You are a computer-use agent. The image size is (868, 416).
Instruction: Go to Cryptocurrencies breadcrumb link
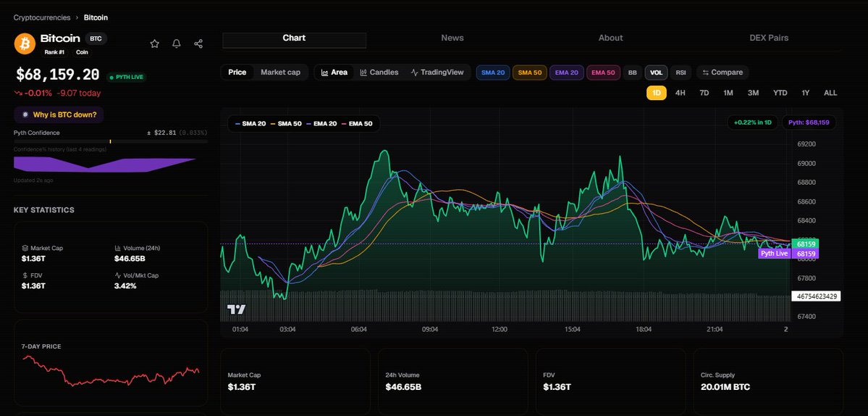[x=42, y=17]
